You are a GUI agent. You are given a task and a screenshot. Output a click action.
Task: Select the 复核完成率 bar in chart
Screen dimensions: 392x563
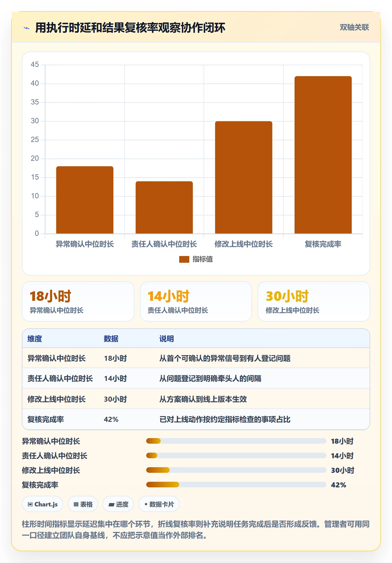tap(323, 155)
